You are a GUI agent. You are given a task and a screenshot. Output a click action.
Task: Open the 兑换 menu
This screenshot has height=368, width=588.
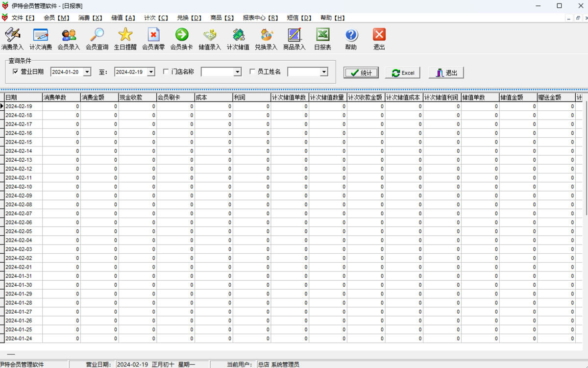[189, 18]
